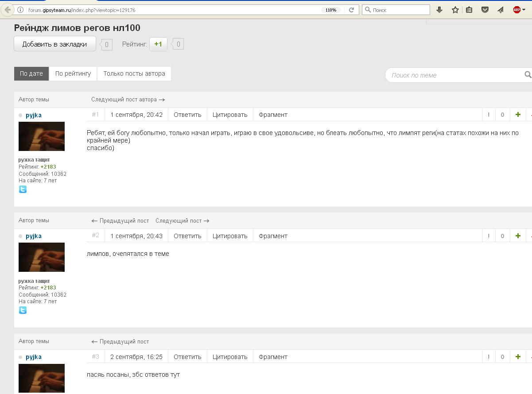This screenshot has width=532, height=394.
Task: Open site information icon in address bar
Action: pos(20,10)
